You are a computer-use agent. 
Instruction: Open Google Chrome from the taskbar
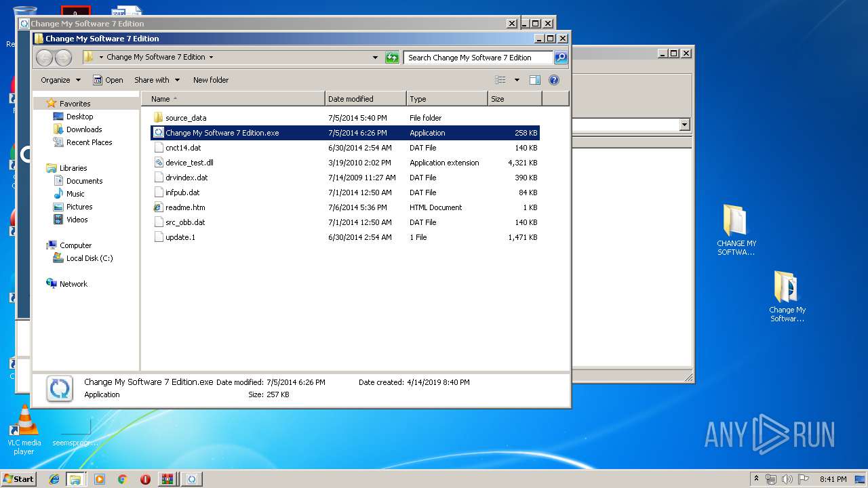tap(122, 479)
